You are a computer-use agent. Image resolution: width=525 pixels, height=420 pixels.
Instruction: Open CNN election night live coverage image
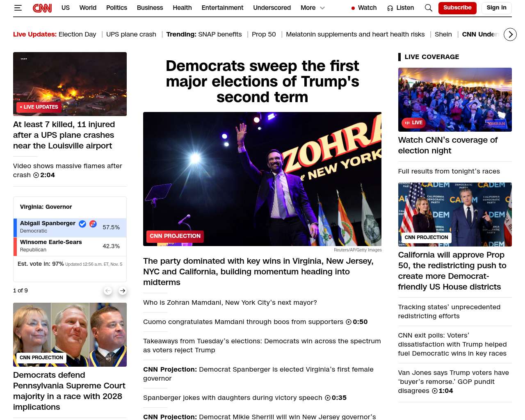point(455,100)
